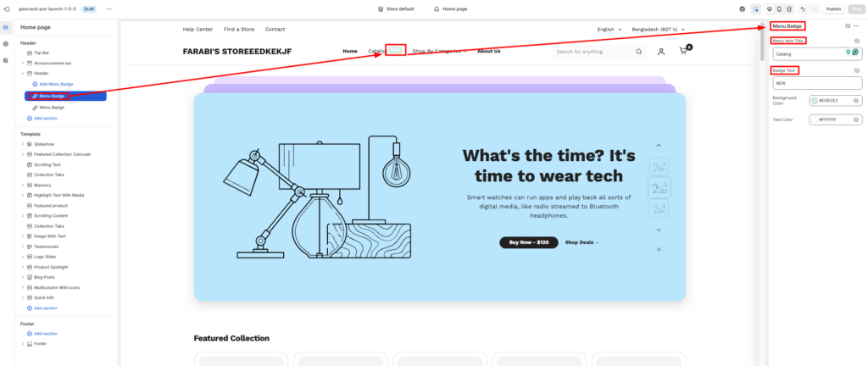Click the exit editor icon at top left
The image size is (868, 366).
point(8,8)
